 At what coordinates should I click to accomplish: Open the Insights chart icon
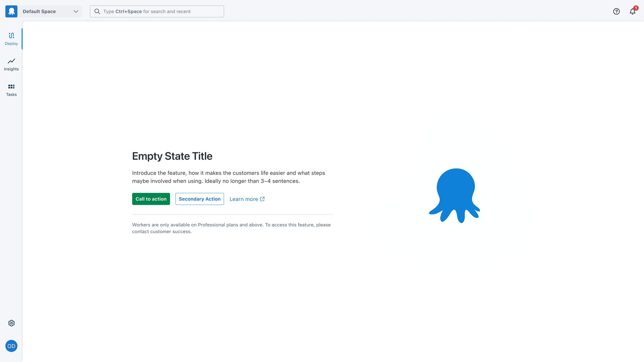coord(11,61)
